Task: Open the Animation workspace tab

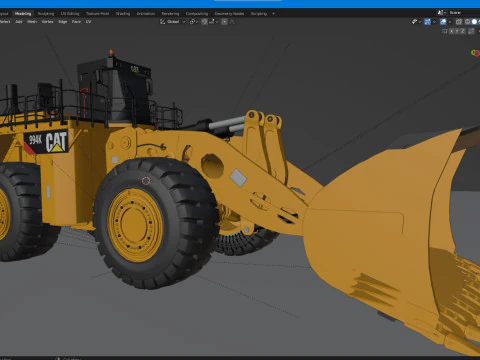Action: (x=146, y=14)
